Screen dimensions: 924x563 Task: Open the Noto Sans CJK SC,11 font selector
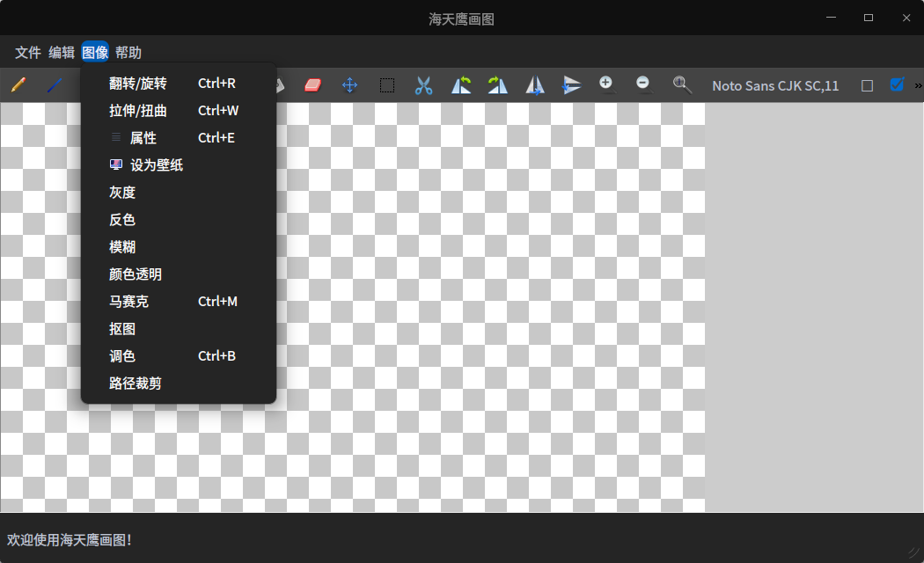(775, 86)
